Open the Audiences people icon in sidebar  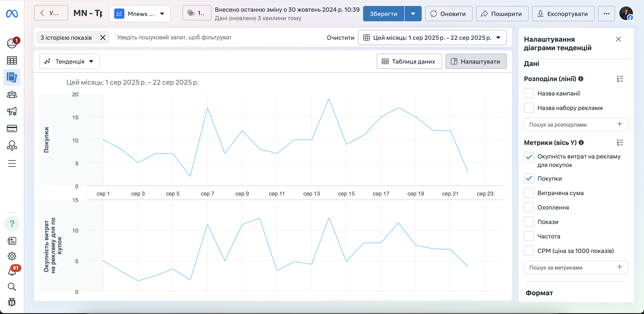pyautogui.click(x=12, y=94)
